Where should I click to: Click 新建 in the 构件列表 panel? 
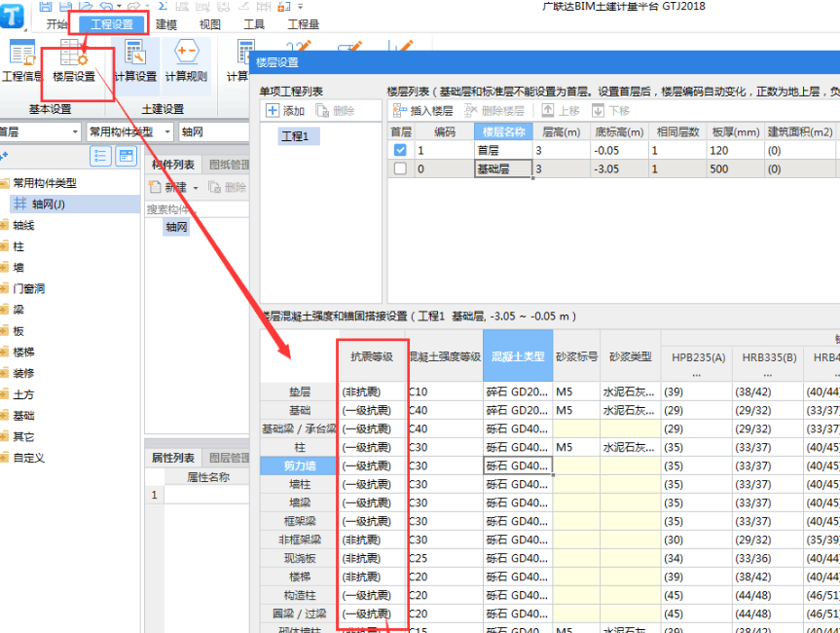[168, 187]
